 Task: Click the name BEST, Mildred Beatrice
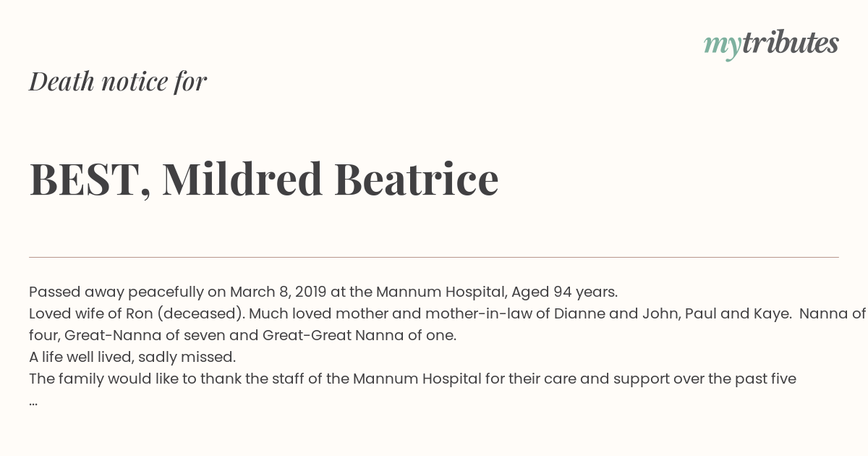[x=264, y=179]
